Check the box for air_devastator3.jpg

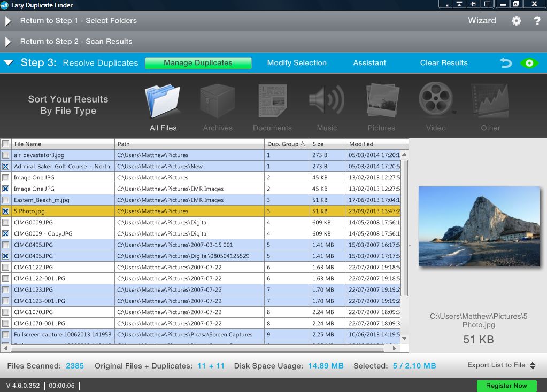[x=5, y=155]
